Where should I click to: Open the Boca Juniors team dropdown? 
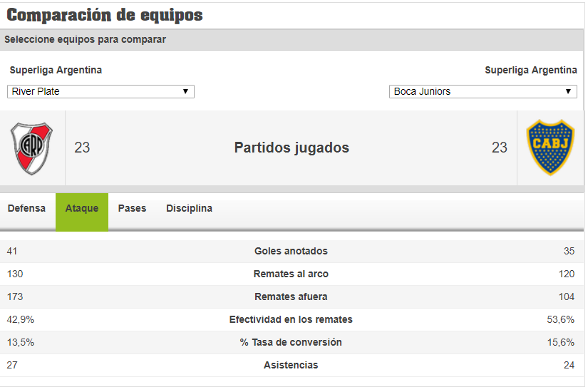click(483, 91)
